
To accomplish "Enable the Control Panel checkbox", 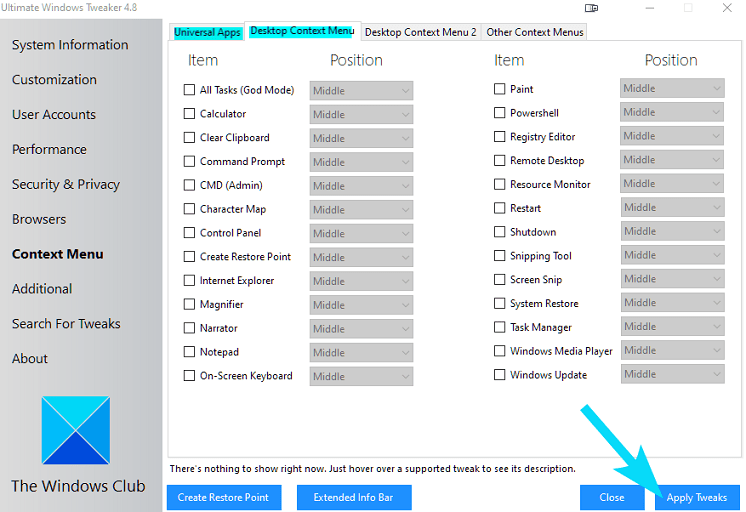I will [189, 233].
